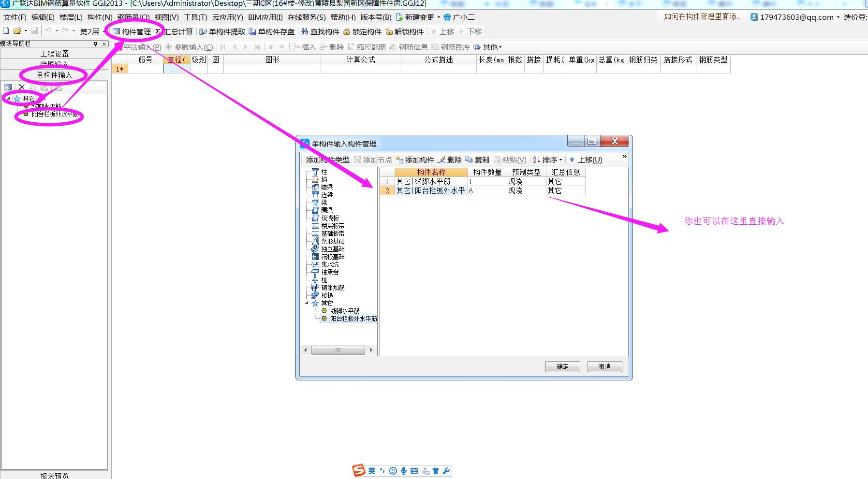868x479 pixels.
Task: Select 柱 in the dialog tree
Action: pyautogui.click(x=324, y=172)
